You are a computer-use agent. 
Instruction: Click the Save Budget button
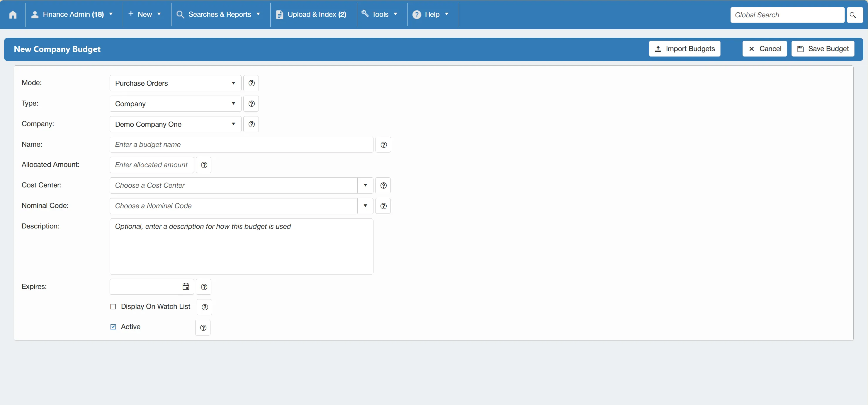pyautogui.click(x=823, y=49)
